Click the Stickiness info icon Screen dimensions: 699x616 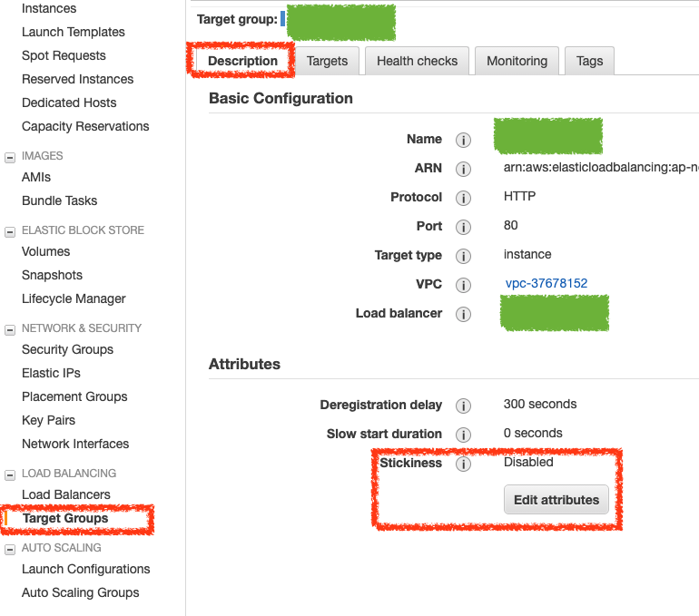coord(463,464)
